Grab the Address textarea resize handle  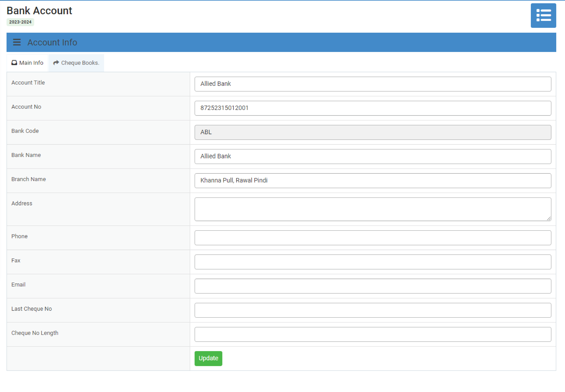[x=549, y=219]
